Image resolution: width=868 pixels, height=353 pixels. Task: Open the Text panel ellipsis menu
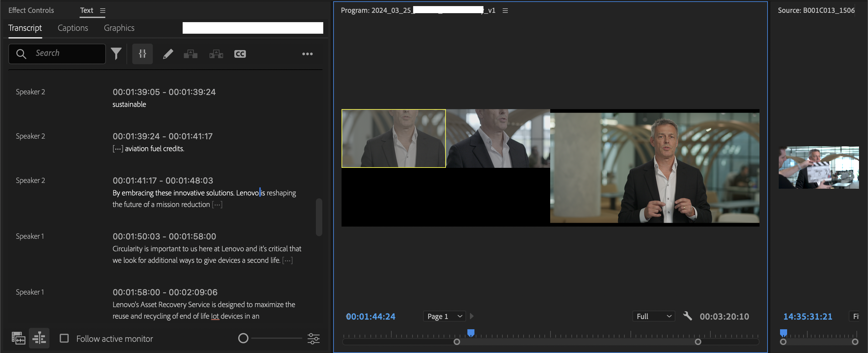point(307,54)
